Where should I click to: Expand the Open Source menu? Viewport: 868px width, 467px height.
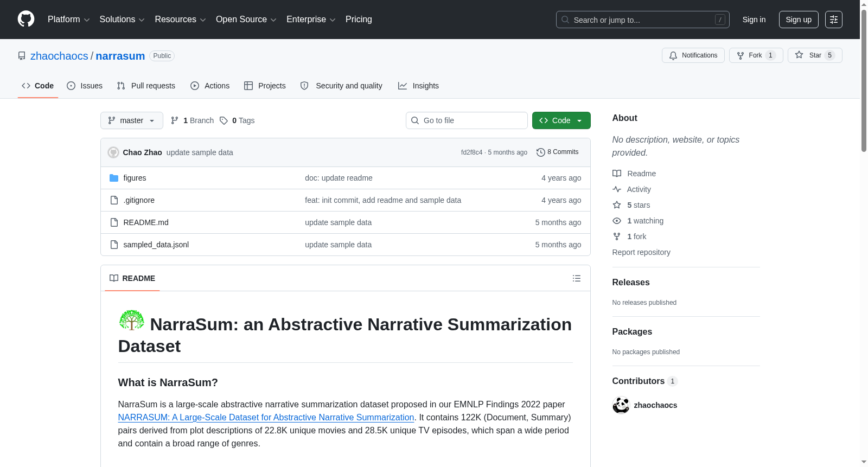point(246,20)
